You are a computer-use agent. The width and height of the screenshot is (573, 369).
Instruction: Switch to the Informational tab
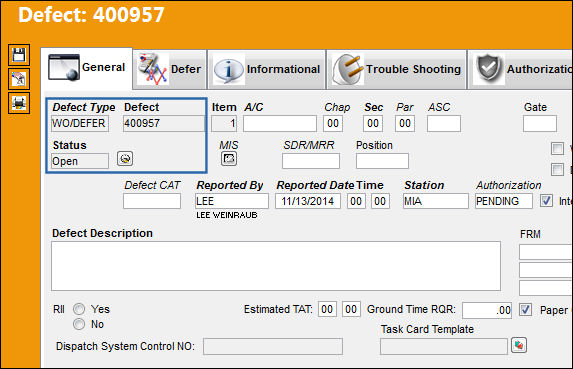(266, 69)
